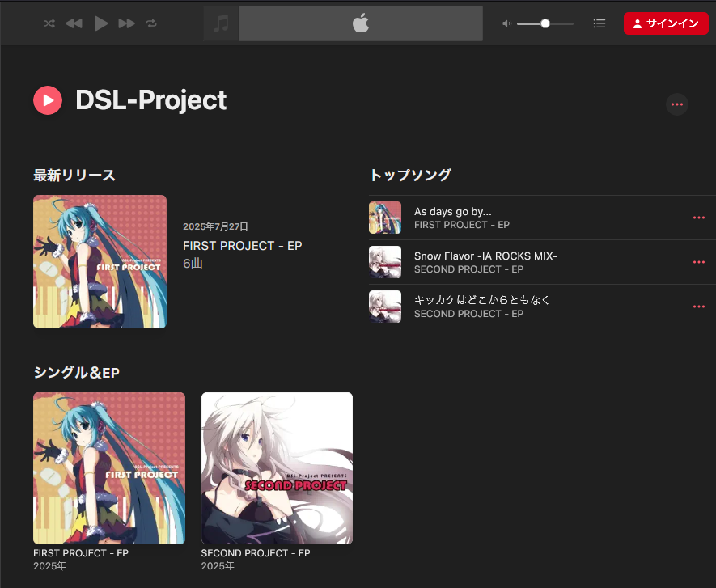Open the SECOND PROJECT album cover in Singles & EPs
This screenshot has width=716, height=588.
click(x=277, y=468)
